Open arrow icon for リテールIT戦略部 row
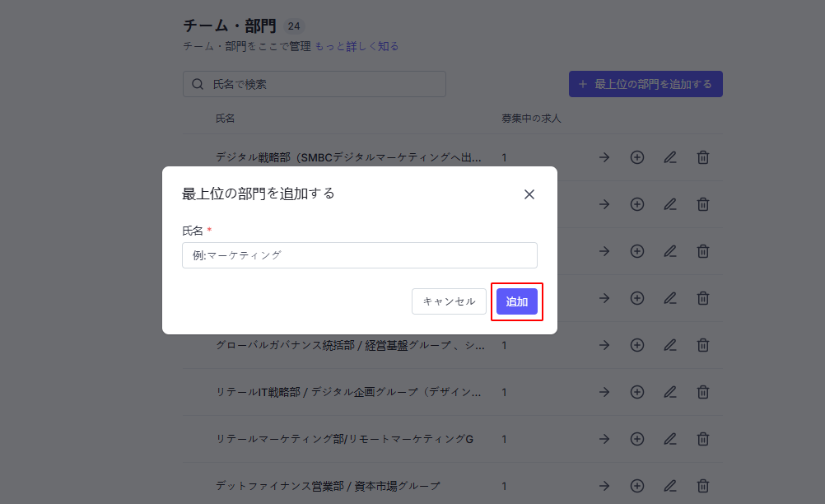Viewport: 825px width, 504px height. coord(604,392)
